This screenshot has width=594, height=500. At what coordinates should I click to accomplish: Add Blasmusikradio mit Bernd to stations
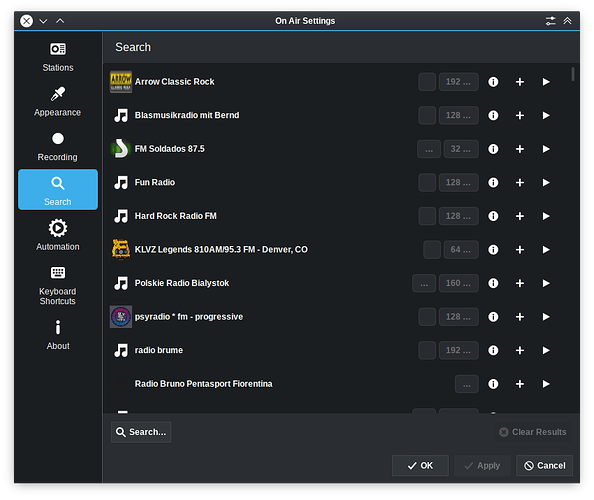coord(520,116)
